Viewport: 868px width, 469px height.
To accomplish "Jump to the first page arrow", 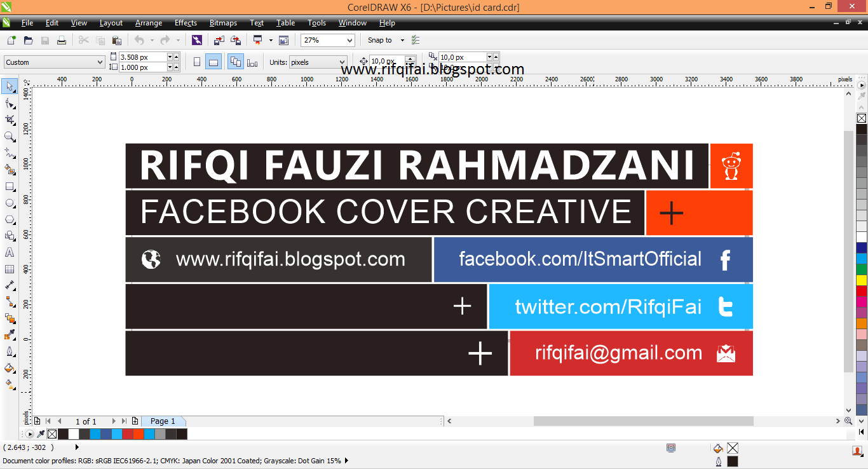I will click(48, 421).
